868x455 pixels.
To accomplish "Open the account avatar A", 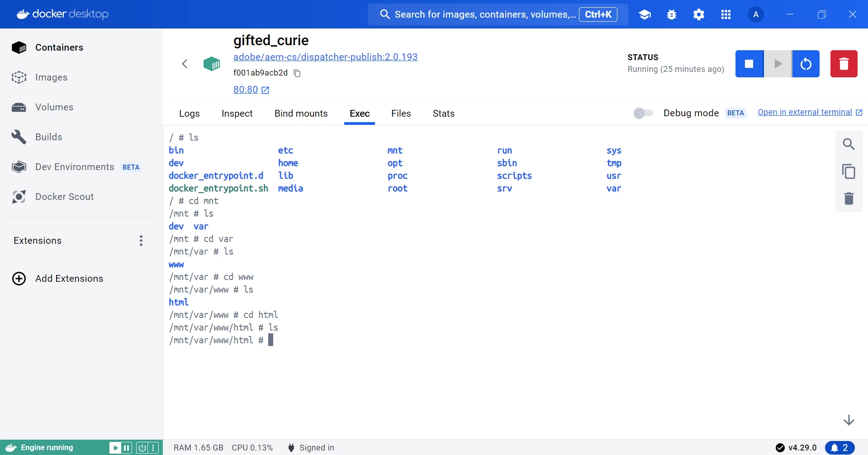I will coord(756,14).
